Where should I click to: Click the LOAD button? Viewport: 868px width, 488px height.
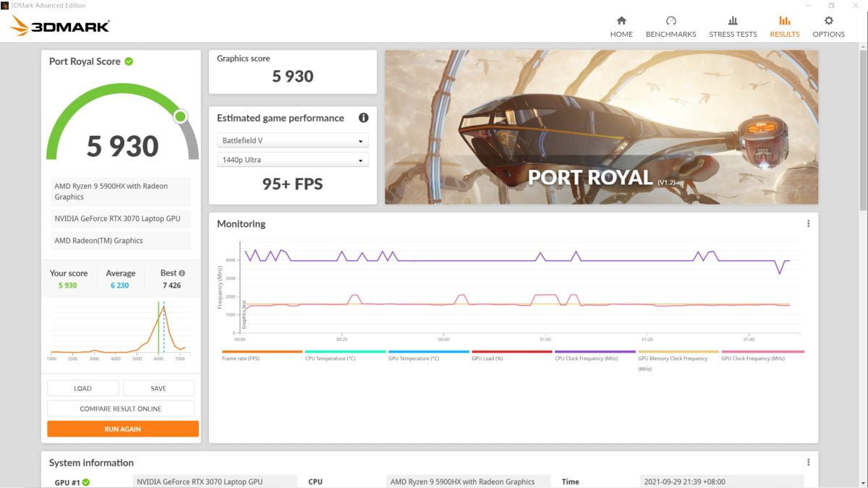(x=82, y=388)
